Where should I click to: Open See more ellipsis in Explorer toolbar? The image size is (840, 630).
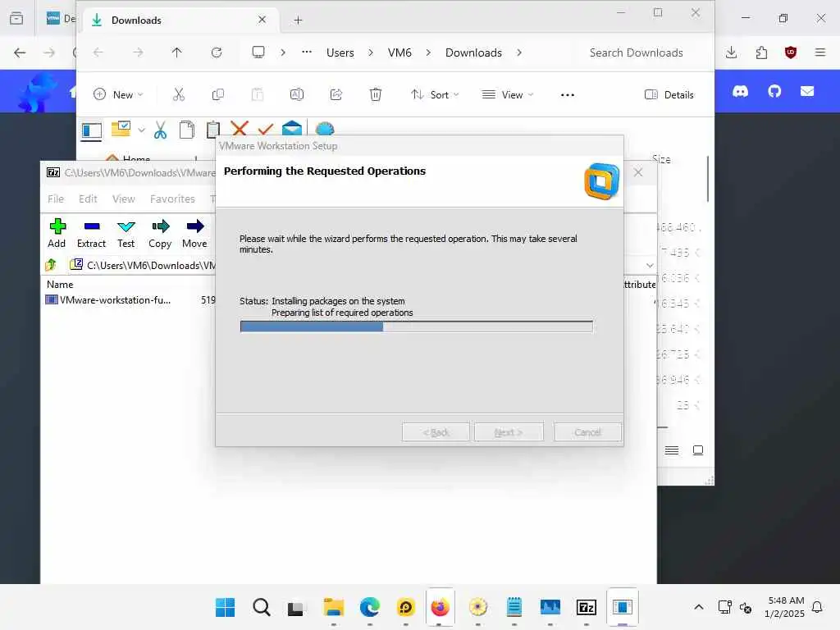tap(568, 95)
